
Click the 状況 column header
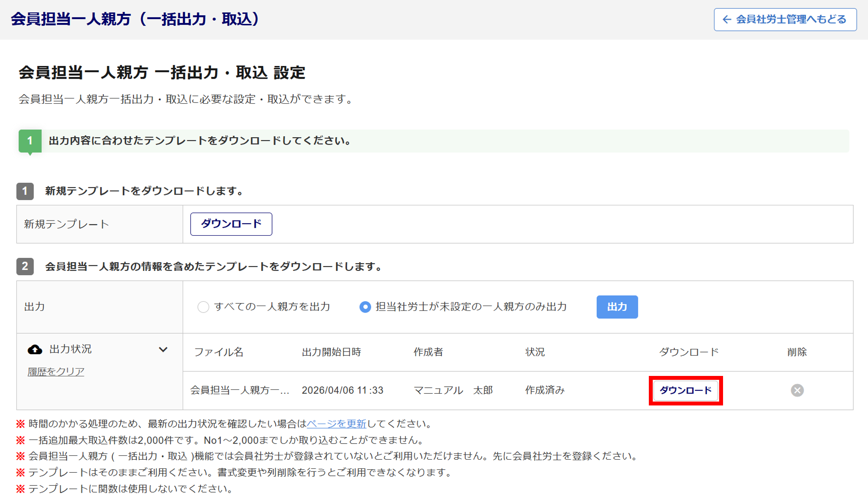(535, 352)
